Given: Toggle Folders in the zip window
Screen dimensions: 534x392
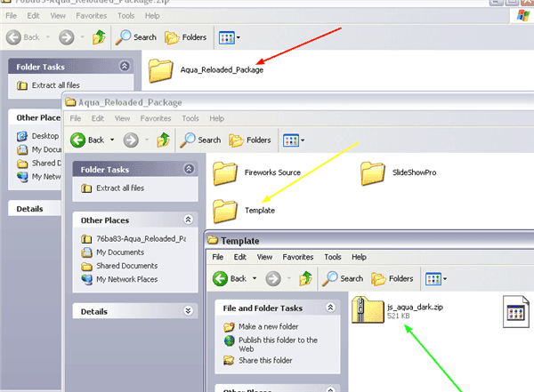Looking at the screenshot, I should pos(185,37).
